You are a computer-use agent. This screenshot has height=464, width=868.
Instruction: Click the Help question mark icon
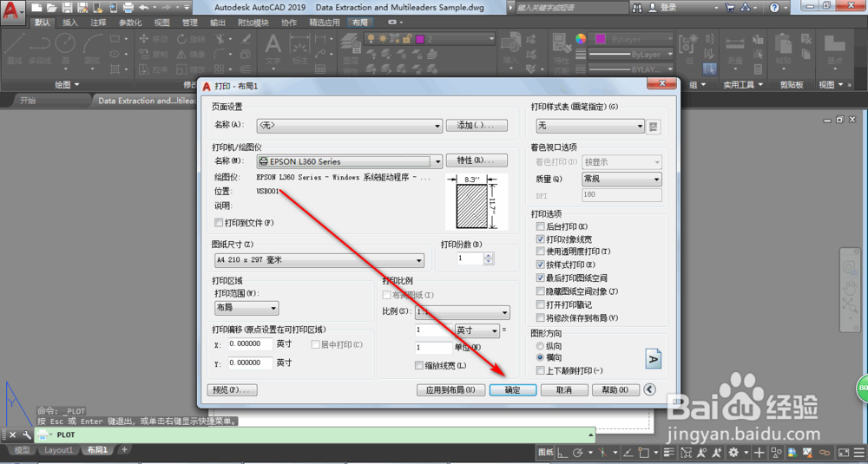(x=774, y=8)
